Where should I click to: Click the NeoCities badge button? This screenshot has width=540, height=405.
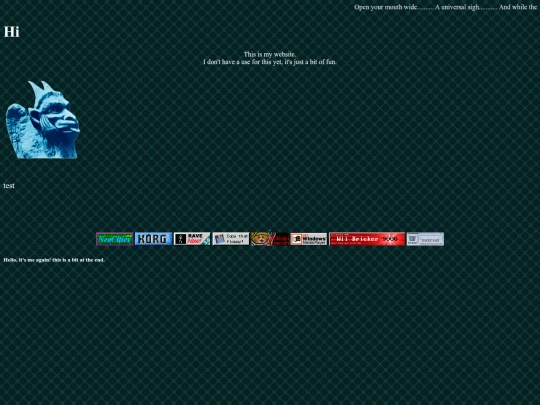(x=115, y=239)
